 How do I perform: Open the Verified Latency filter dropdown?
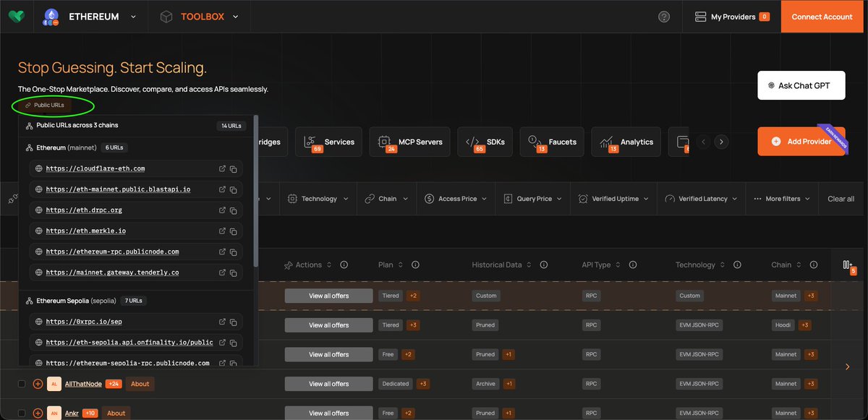coord(701,199)
